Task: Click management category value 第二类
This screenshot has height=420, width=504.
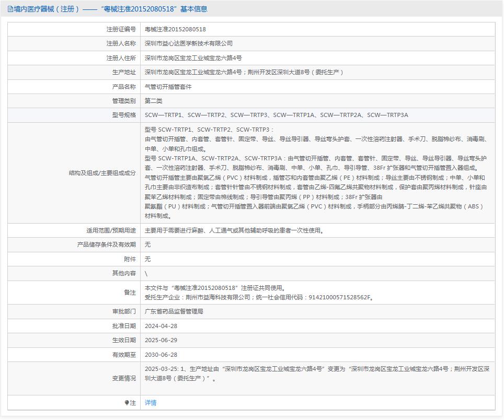Action: [154, 101]
